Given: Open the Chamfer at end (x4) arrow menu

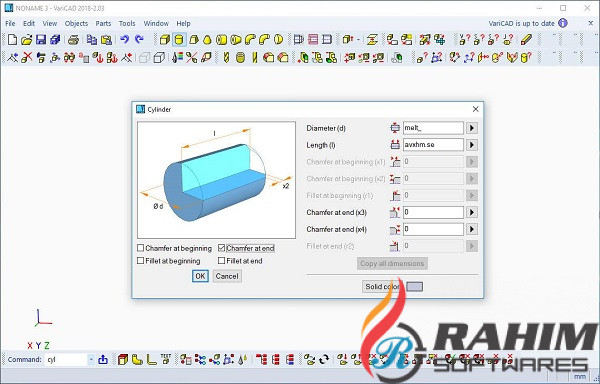Looking at the screenshot, I should point(472,229).
